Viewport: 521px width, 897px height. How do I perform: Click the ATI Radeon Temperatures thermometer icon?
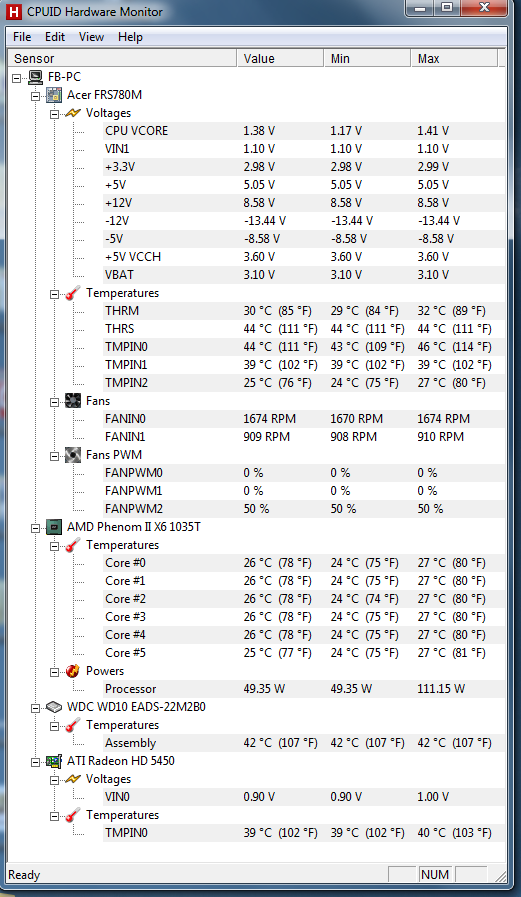click(73, 815)
